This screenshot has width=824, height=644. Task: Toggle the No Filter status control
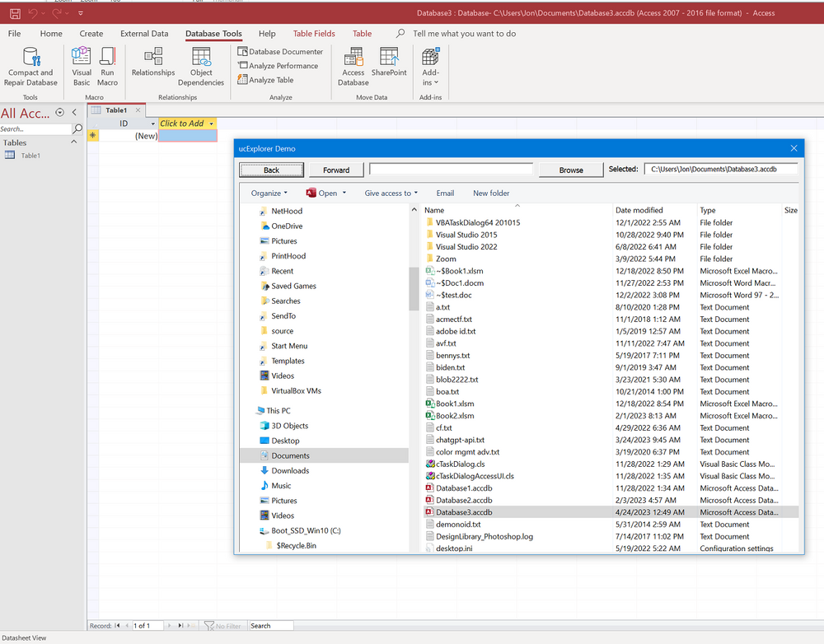pos(223,625)
